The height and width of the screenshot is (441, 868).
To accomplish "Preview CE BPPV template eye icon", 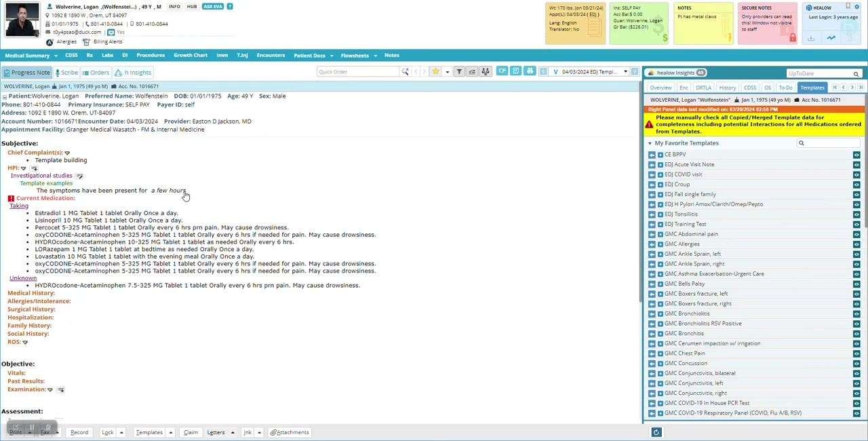I will (856, 155).
